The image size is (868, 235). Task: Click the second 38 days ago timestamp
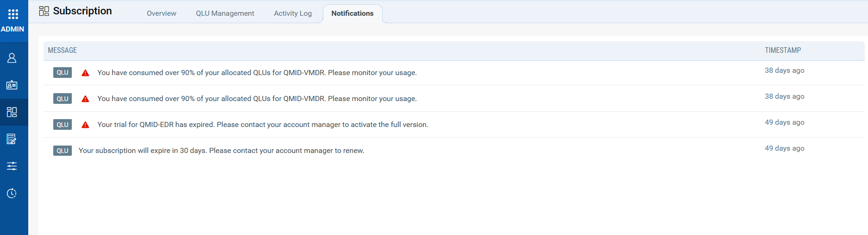[784, 96]
